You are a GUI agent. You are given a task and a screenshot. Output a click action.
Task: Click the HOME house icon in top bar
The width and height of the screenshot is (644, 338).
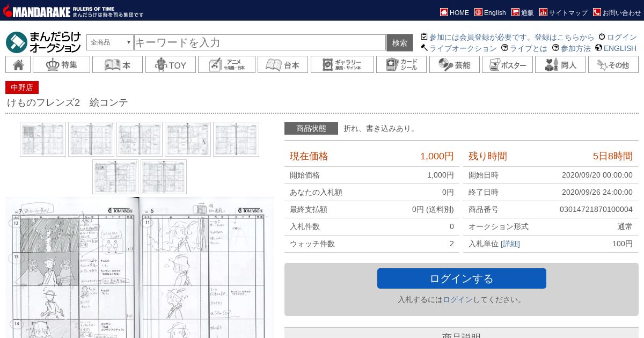coord(444,12)
